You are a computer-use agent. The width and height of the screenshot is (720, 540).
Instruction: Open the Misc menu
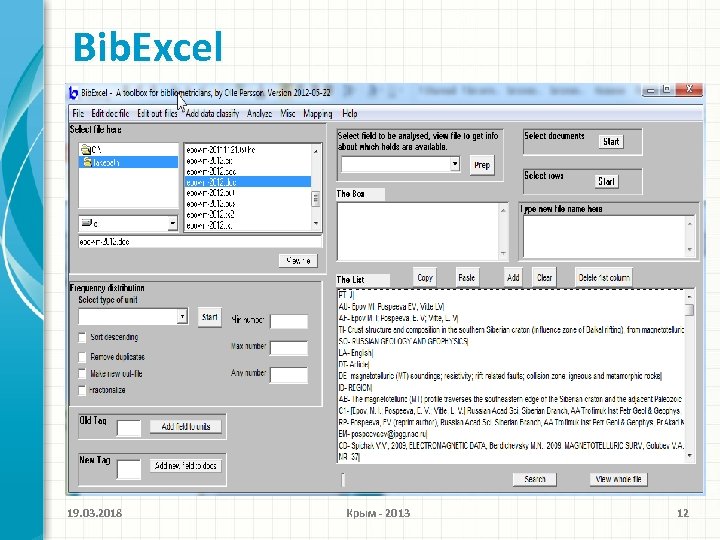(x=287, y=113)
